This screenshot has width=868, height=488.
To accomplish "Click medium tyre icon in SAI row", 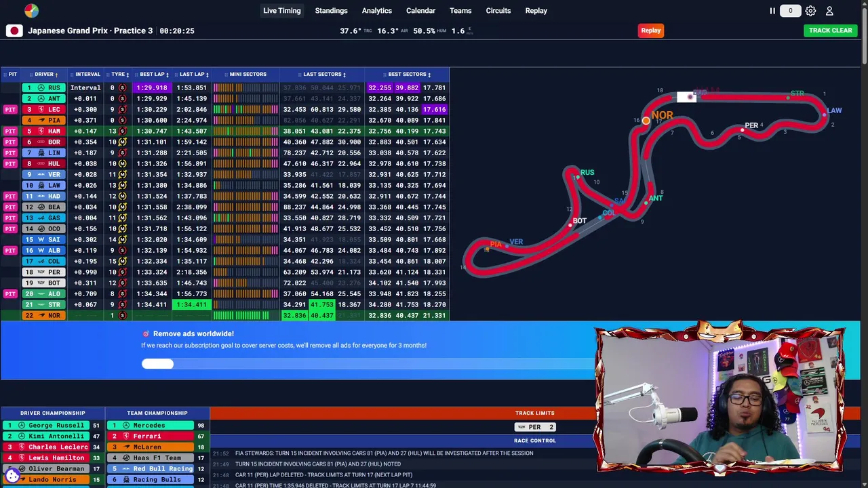I will click(x=122, y=239).
